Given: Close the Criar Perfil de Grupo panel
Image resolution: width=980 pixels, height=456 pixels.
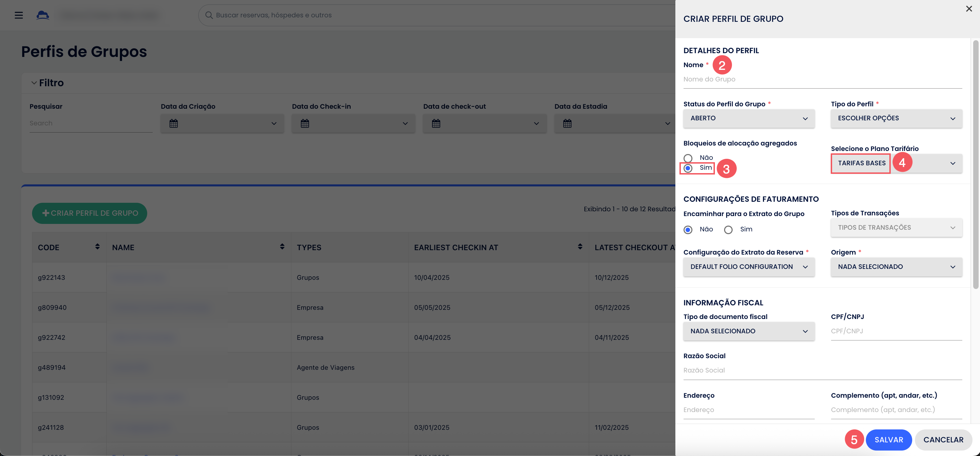Looking at the screenshot, I should pyautogui.click(x=969, y=9).
